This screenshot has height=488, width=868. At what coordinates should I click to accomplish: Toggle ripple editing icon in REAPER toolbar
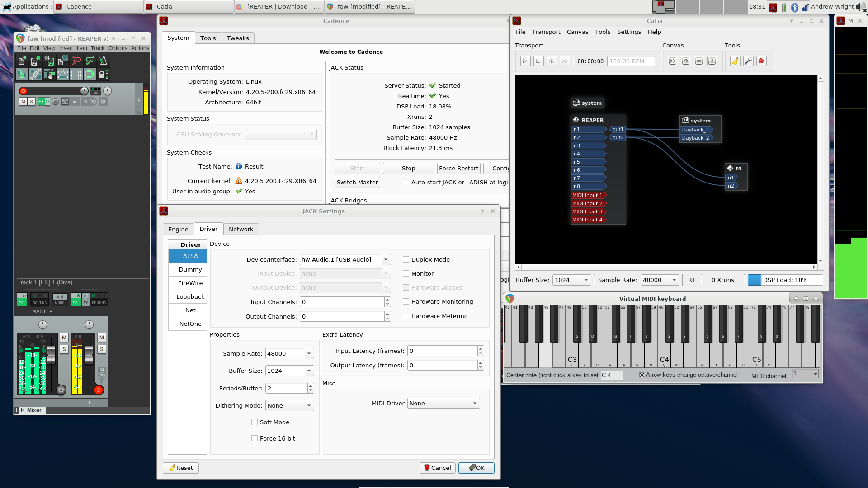tap(49, 74)
